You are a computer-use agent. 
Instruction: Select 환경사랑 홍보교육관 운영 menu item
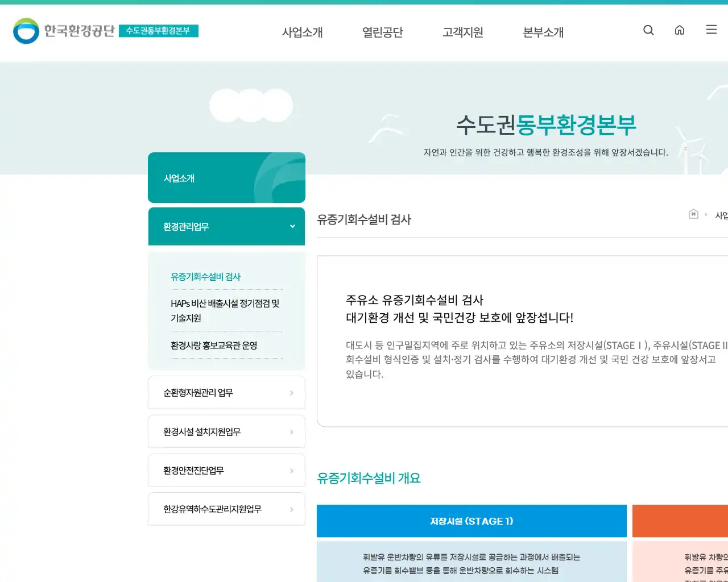(x=213, y=345)
